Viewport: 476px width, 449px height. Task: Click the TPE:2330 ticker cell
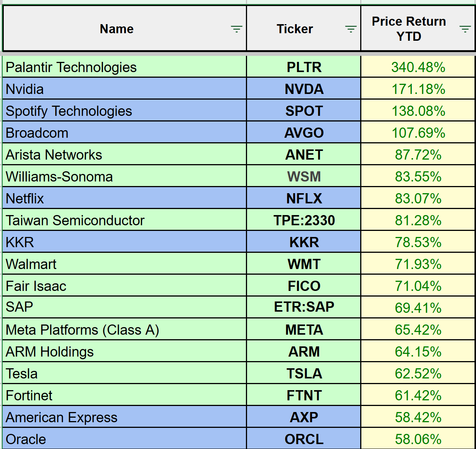pos(304,220)
